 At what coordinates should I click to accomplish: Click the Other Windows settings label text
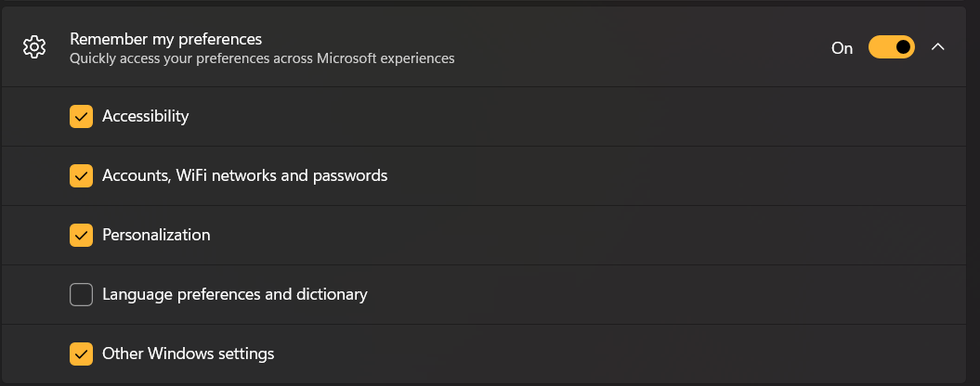coord(189,354)
